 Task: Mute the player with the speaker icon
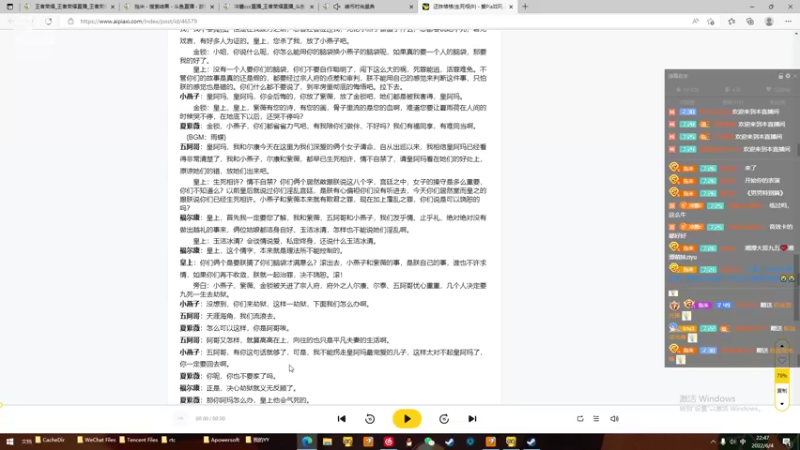[x=614, y=419]
